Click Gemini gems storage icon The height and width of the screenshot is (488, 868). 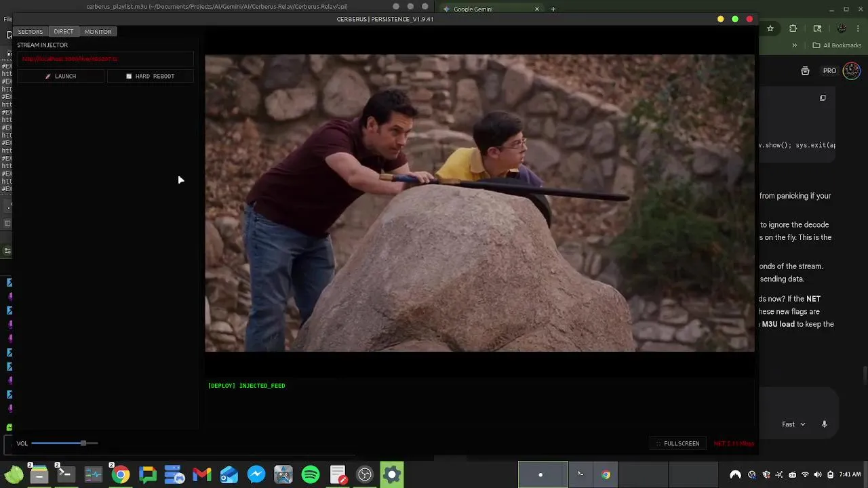805,70
